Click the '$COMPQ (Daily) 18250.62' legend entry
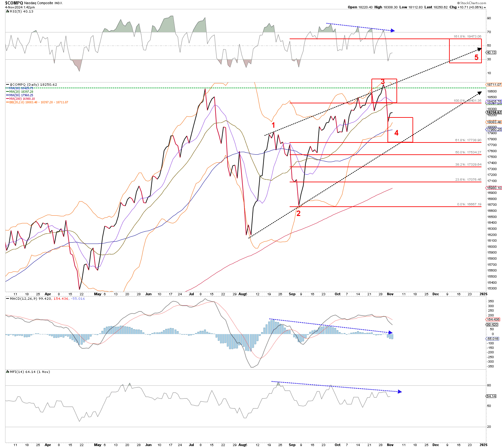Viewport: 502px width, 448px height. pos(31,85)
